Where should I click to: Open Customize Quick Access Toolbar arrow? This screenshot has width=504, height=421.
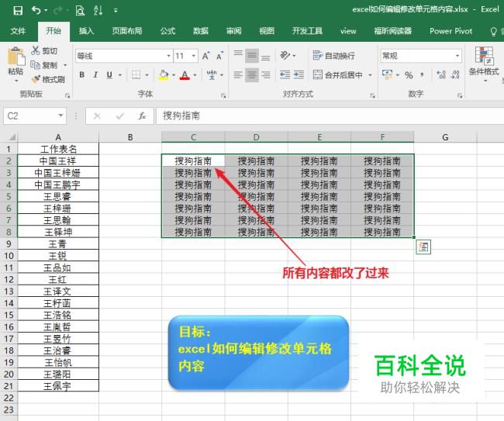point(116,11)
